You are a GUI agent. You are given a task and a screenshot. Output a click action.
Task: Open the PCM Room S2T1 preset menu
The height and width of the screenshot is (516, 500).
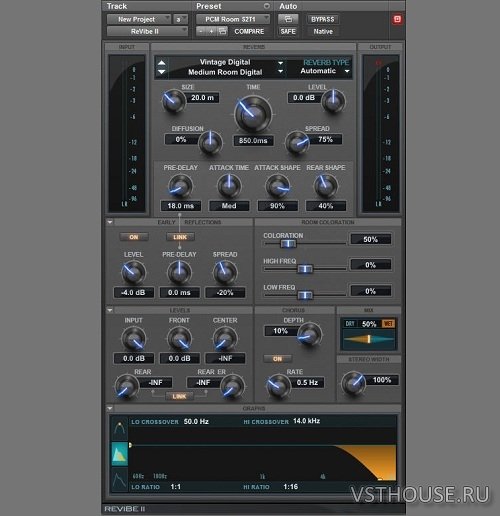[233, 19]
